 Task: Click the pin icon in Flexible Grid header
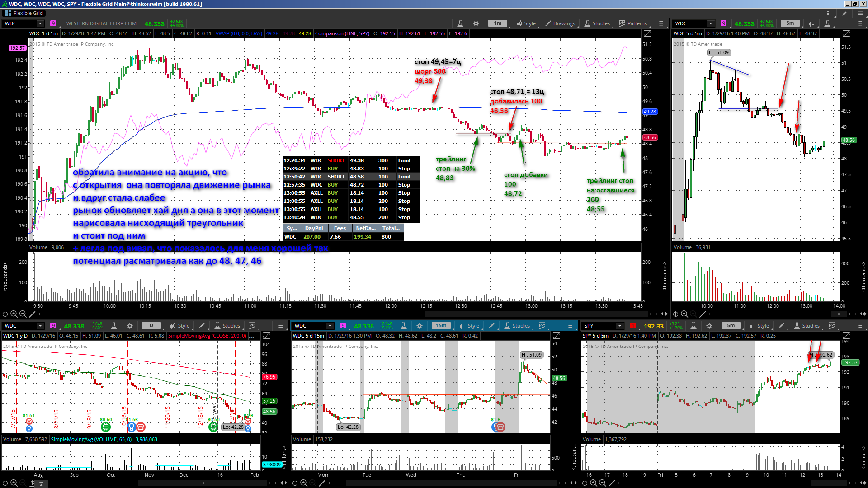[x=844, y=13]
